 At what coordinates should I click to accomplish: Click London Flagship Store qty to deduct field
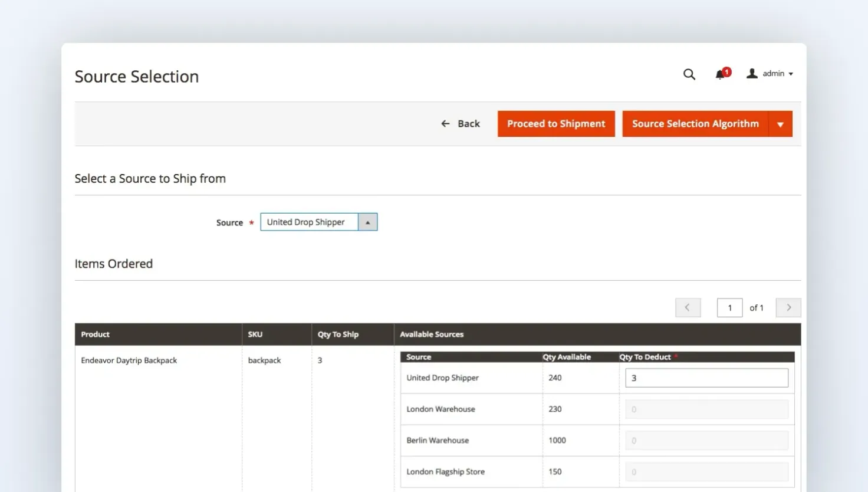tap(706, 472)
